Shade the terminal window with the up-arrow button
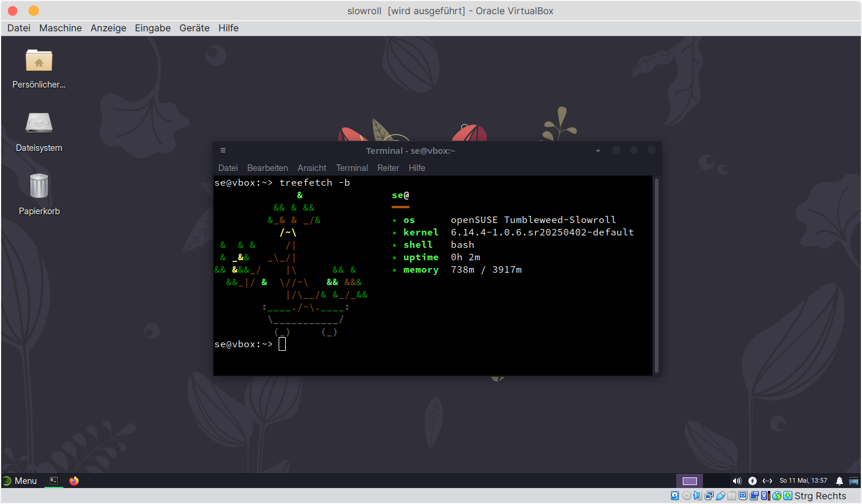Screen dimensions: 862x504 pyautogui.click(x=598, y=150)
